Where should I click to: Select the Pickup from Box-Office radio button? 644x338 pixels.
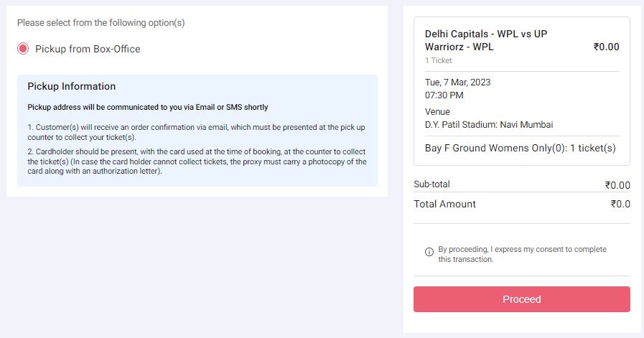(23, 49)
